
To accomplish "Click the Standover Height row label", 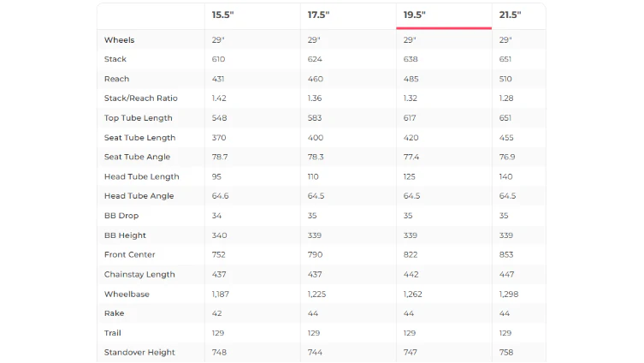I will (139, 353).
